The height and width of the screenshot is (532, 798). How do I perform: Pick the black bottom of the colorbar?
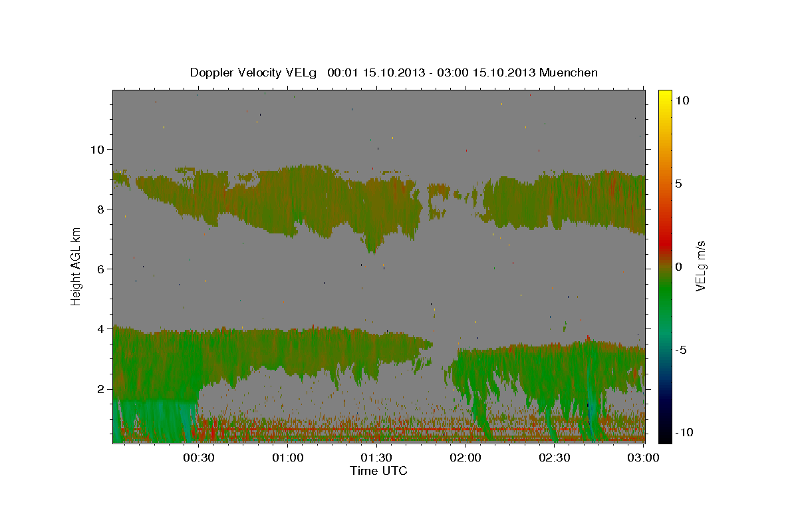tap(664, 436)
